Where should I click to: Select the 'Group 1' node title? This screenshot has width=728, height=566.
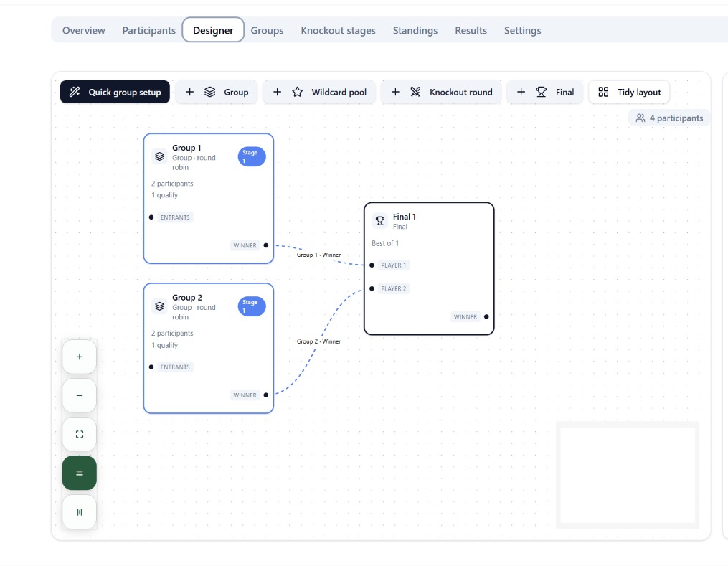click(186, 148)
